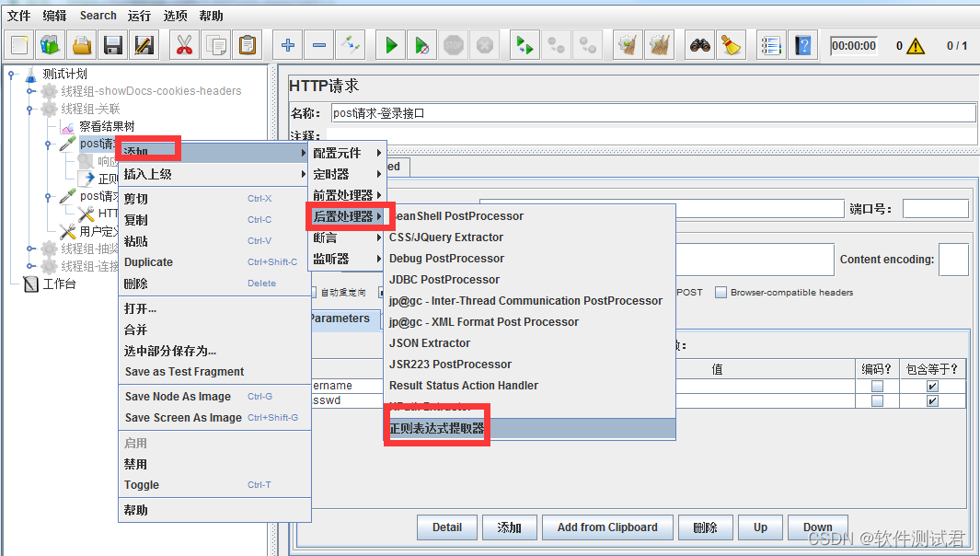Image resolution: width=980 pixels, height=556 pixels.
Task: Expand the 断言 submenu
Action: tap(347, 238)
